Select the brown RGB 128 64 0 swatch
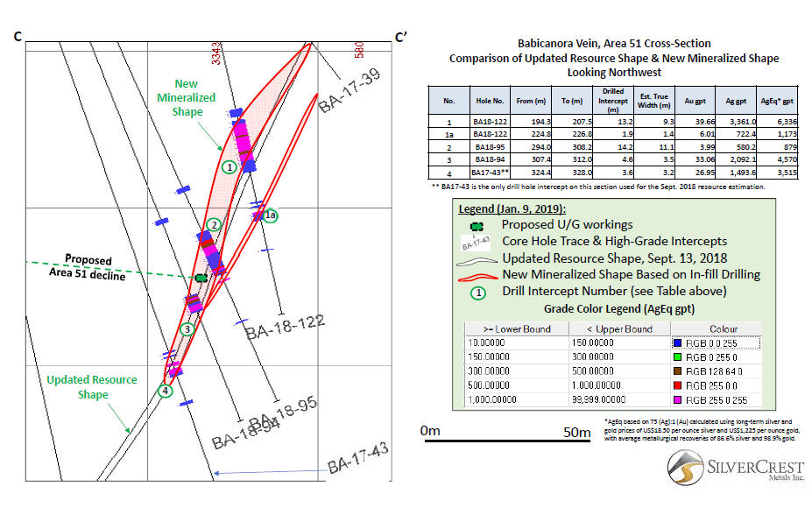The height and width of the screenshot is (508, 812). [678, 370]
